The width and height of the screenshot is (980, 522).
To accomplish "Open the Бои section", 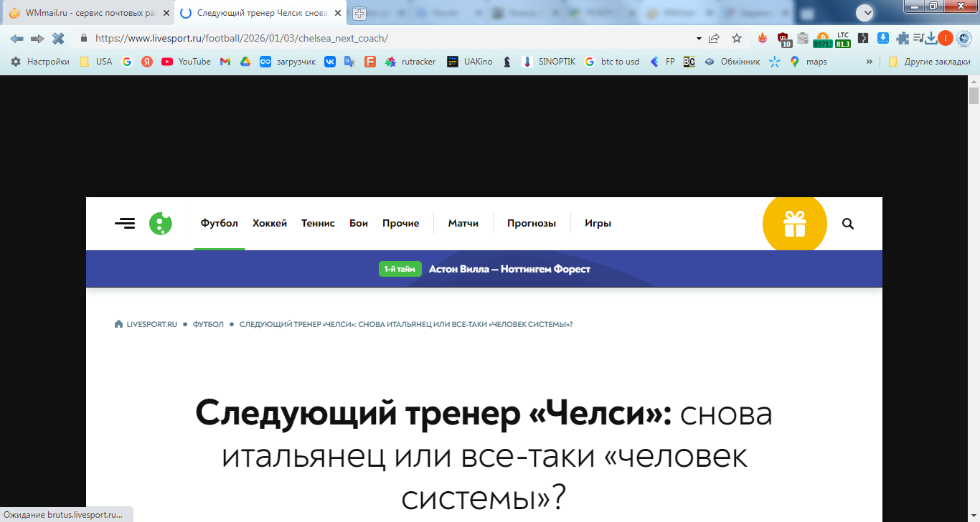I will pyautogui.click(x=359, y=223).
